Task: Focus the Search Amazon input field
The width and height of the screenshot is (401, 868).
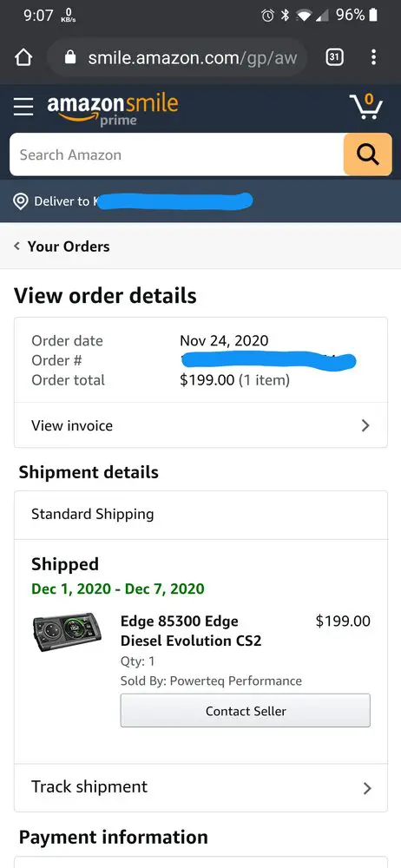Action: (x=176, y=155)
